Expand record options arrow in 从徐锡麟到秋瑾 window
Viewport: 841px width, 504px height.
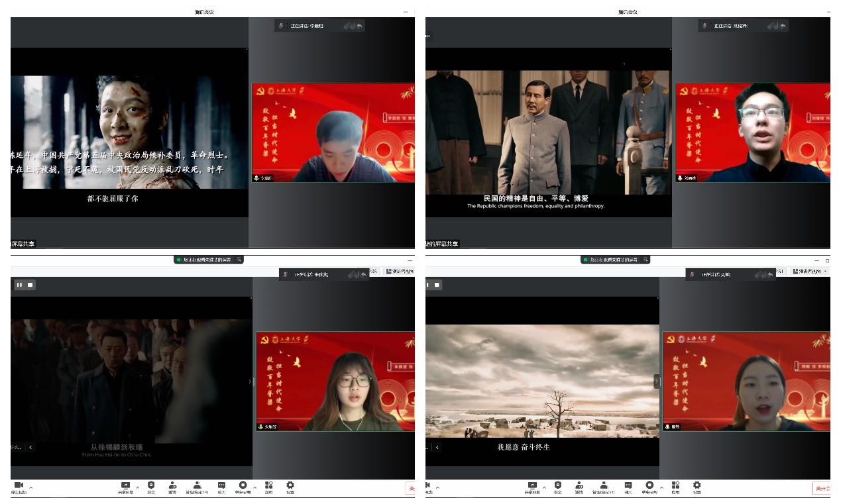[x=255, y=487]
